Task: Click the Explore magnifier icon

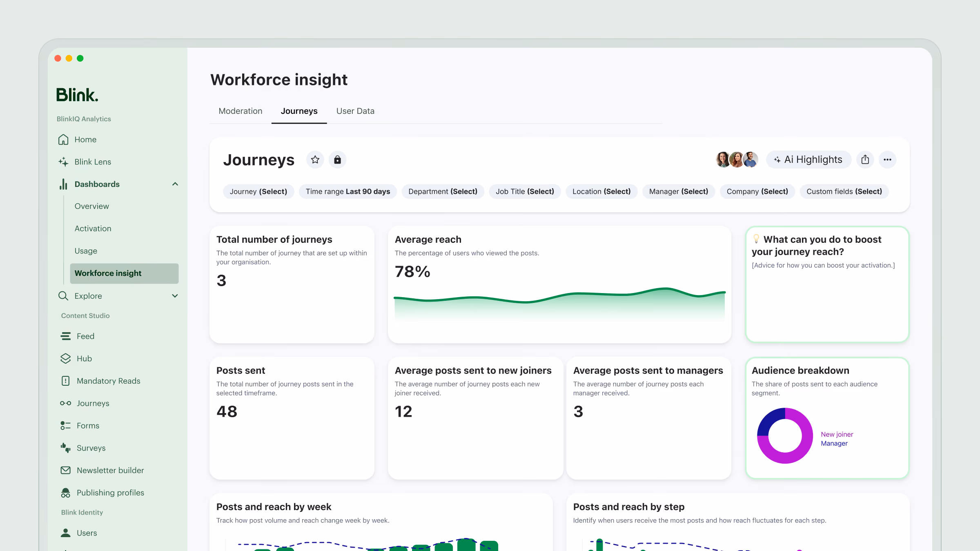Action: pos(63,296)
